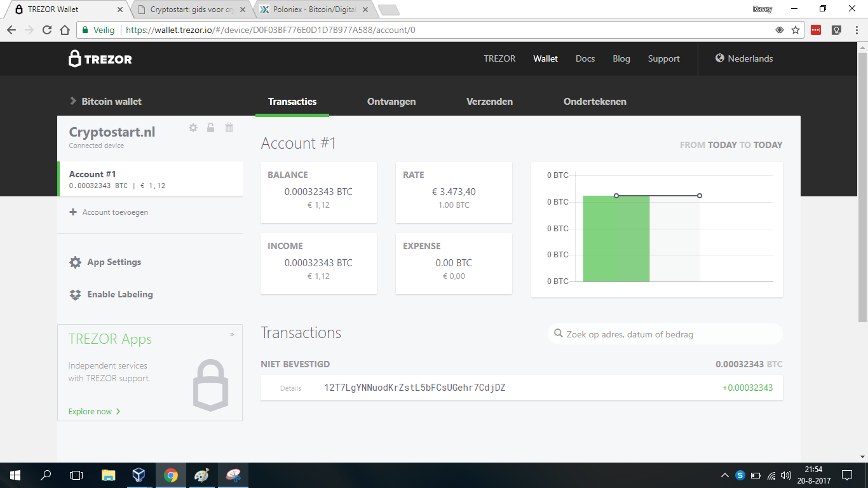Screen dimensions: 868x488
Task: Click the Explore now link
Action: click(x=95, y=412)
